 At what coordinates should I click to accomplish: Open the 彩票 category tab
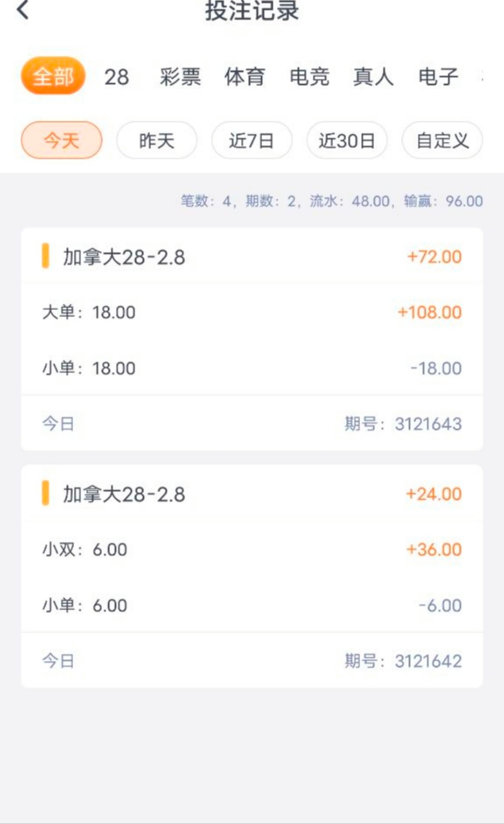coord(180,77)
